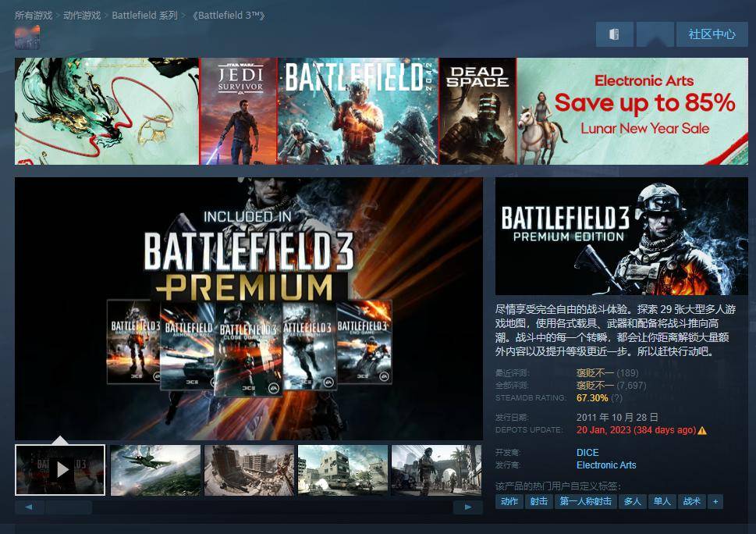
Task: Click the SteamDB database icon button
Action: [x=614, y=34]
